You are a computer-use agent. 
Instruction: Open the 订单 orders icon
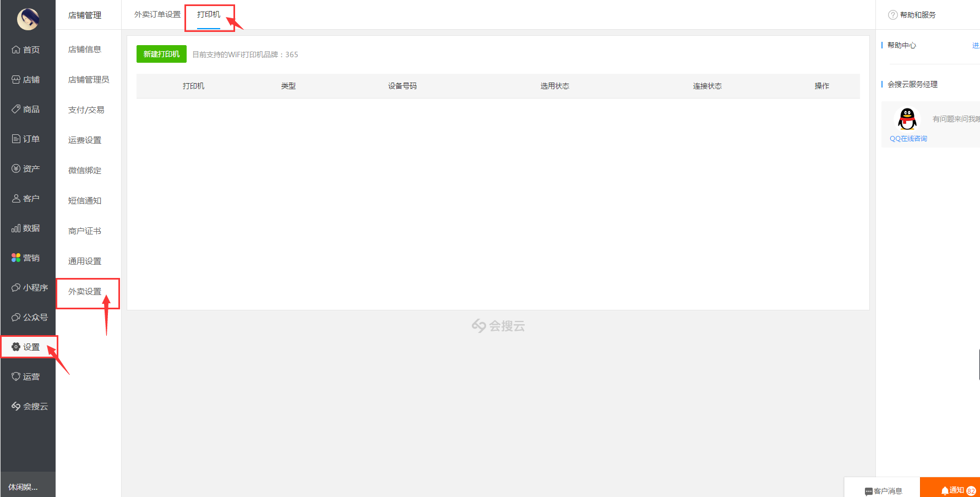(16, 139)
